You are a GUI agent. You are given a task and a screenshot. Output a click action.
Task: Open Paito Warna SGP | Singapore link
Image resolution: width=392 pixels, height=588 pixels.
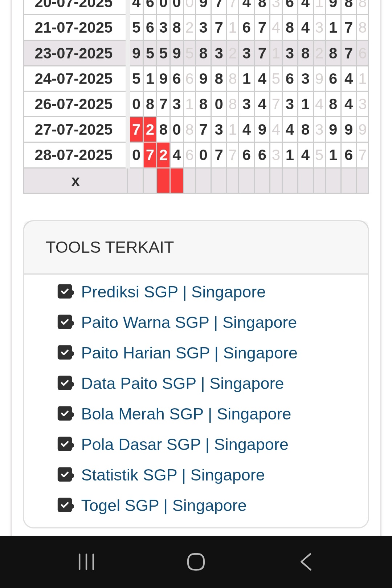point(189,323)
